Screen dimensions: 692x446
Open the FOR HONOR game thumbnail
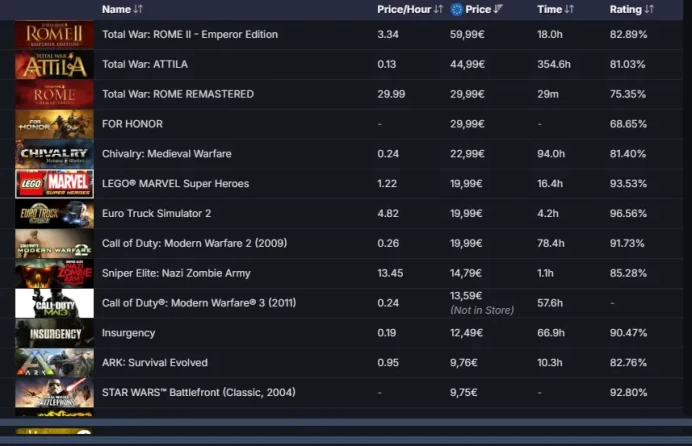tap(54, 124)
